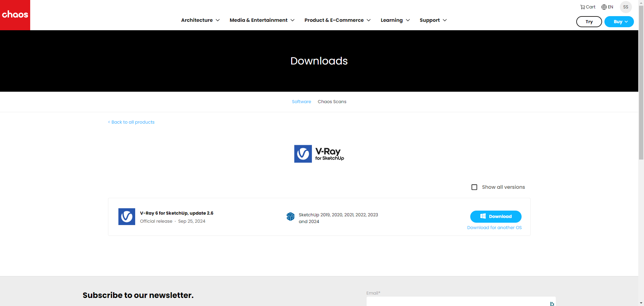Change language via EN globe icon
This screenshot has width=644, height=306.
point(607,7)
